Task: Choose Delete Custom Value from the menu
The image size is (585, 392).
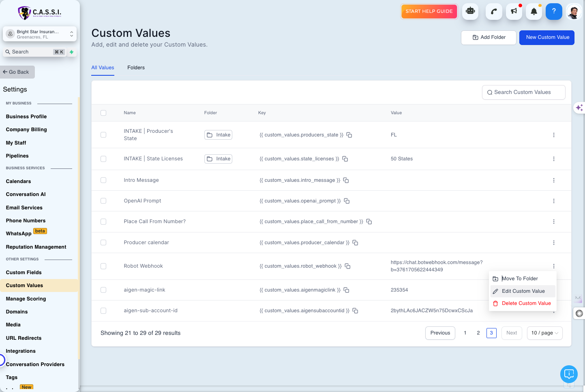Action: tap(523, 303)
